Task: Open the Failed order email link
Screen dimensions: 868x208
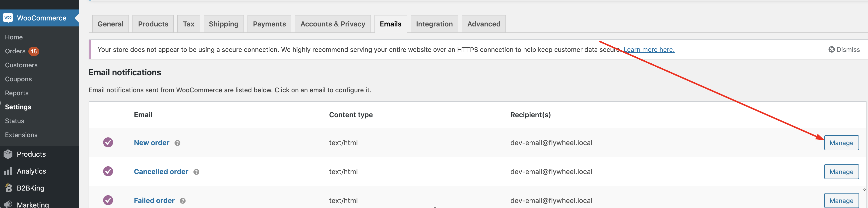Action: 154,201
